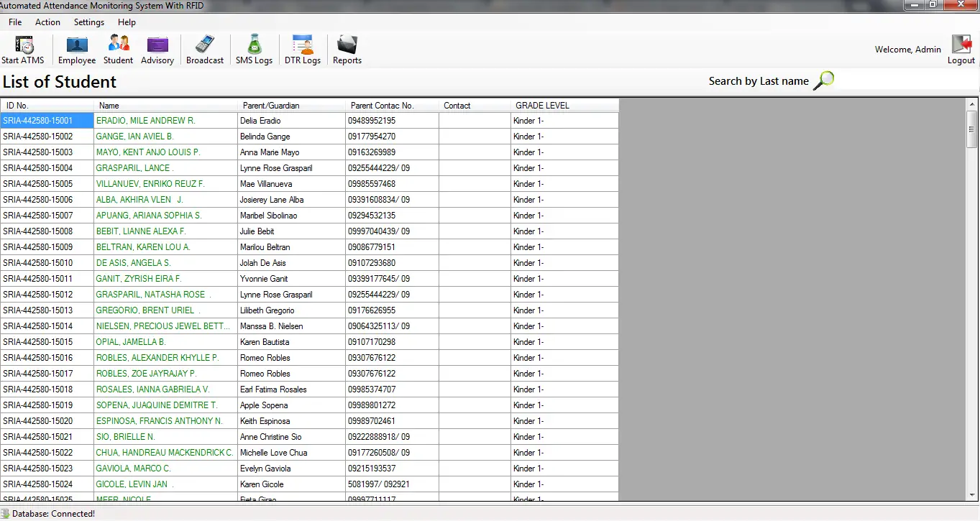Image resolution: width=980 pixels, height=521 pixels.
Task: Click the Broadcast phone icon
Action: pyautogui.click(x=204, y=47)
